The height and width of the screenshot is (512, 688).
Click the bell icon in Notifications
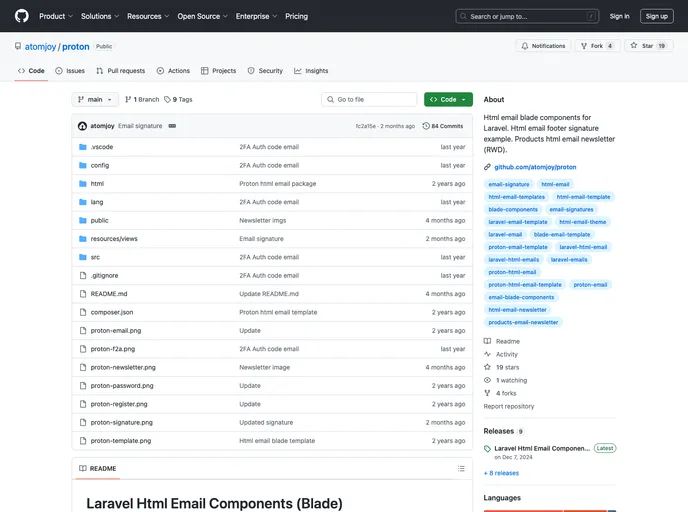click(x=524, y=46)
